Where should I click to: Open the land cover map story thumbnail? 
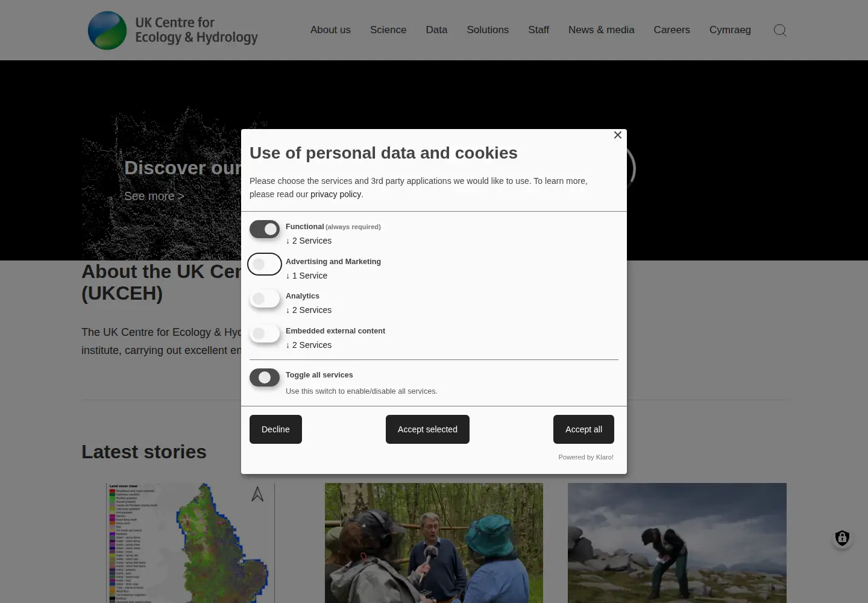[x=190, y=543]
